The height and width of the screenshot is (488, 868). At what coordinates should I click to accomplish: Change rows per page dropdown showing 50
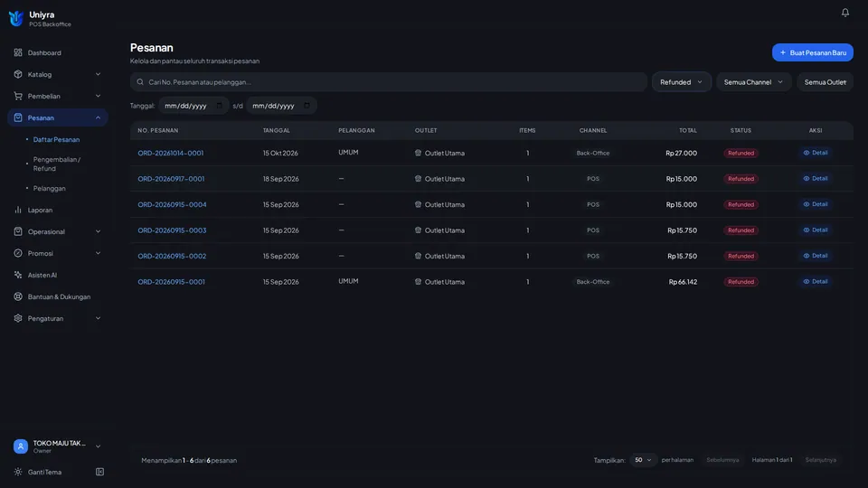(x=643, y=460)
